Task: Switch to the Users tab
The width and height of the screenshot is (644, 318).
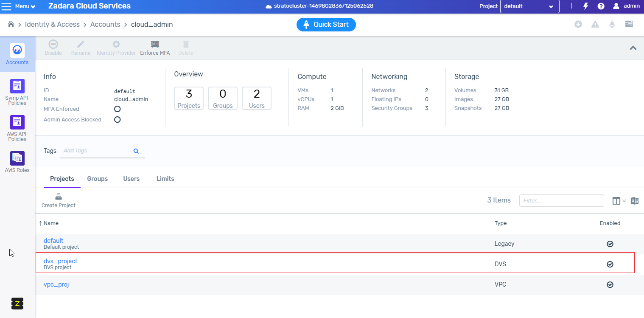Action: (x=132, y=179)
